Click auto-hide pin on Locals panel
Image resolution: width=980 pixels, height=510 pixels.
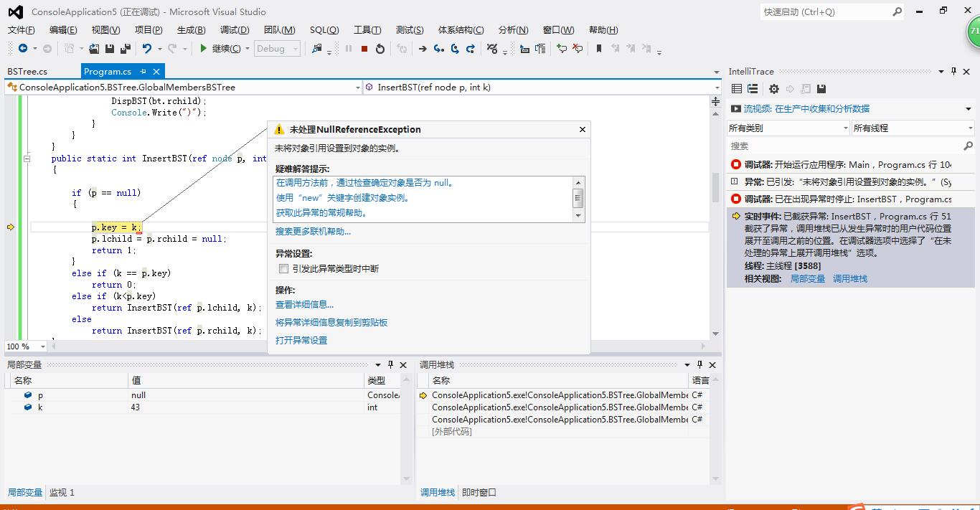[x=390, y=364]
